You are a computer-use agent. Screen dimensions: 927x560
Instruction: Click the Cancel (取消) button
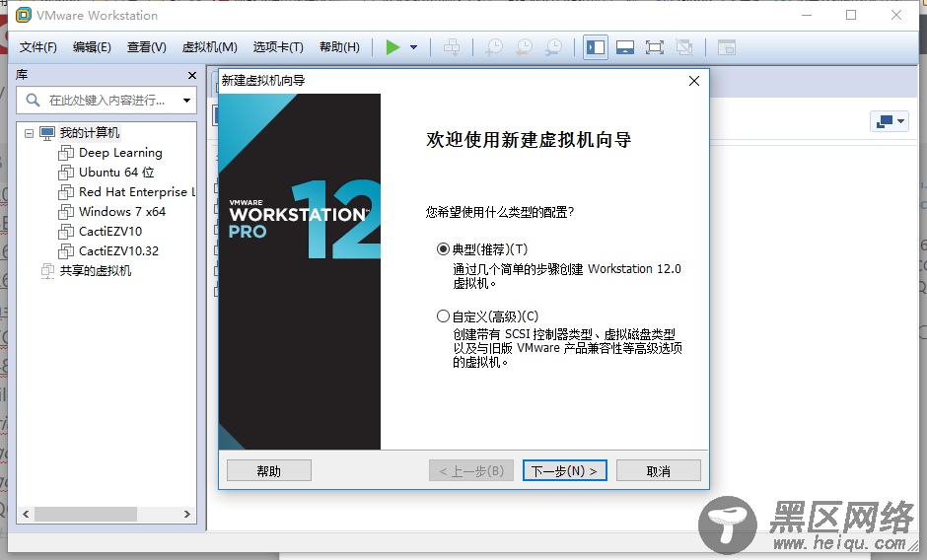tap(659, 470)
